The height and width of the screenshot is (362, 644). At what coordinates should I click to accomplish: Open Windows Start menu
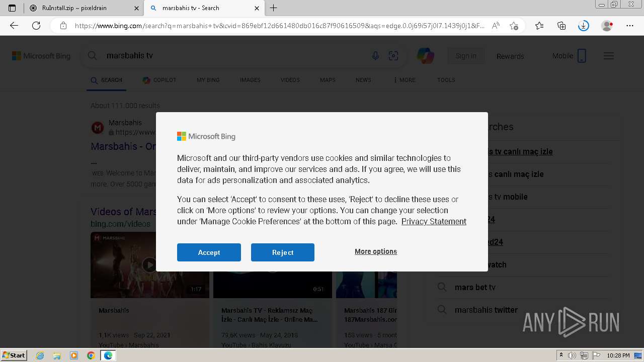(x=14, y=355)
